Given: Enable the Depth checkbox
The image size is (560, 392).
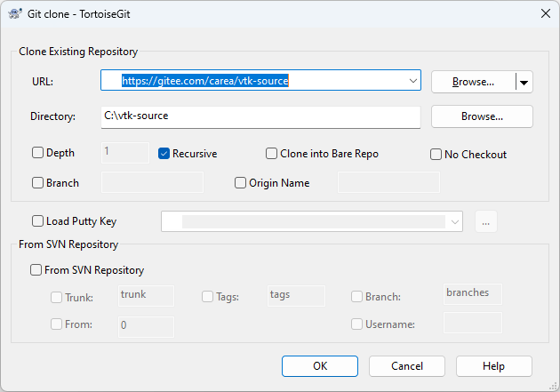Looking at the screenshot, I should pyautogui.click(x=38, y=153).
